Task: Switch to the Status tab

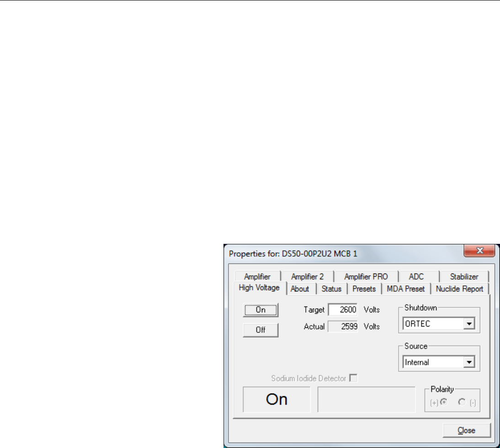Action: 331,289
